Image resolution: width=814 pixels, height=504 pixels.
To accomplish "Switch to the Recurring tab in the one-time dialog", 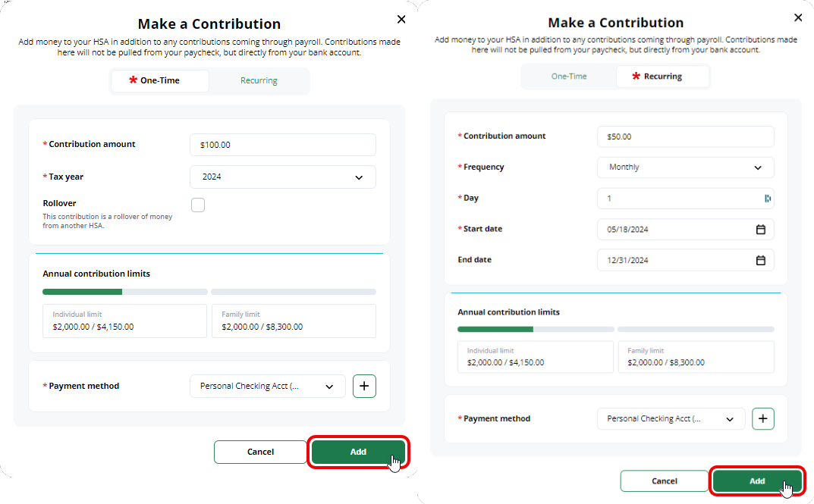I will [259, 80].
